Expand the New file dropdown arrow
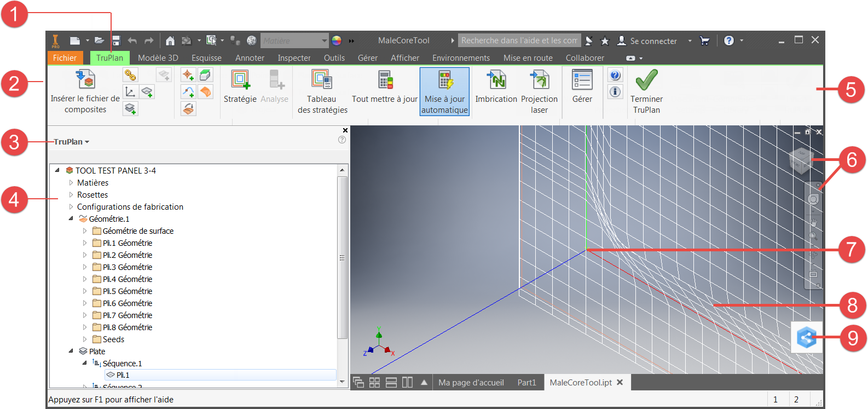This screenshot has height=409, width=868. (x=87, y=41)
